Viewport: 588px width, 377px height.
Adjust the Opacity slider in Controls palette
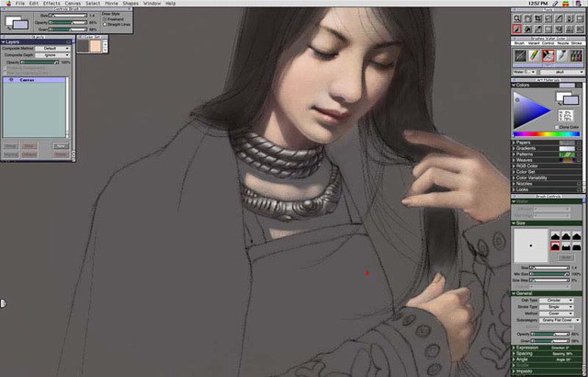click(x=68, y=22)
